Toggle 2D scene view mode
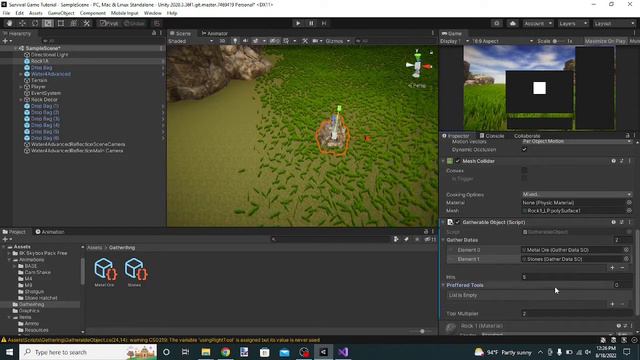Screen dimensions: 640x360 222,41
